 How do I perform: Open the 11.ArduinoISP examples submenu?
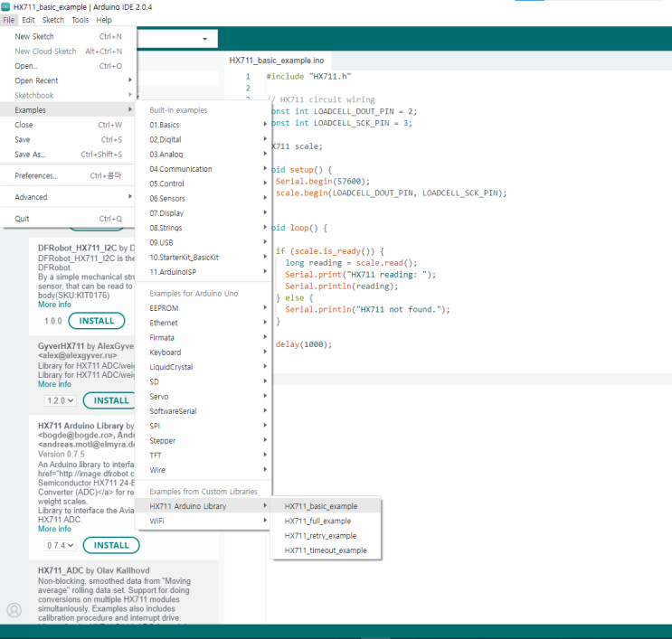click(x=203, y=272)
